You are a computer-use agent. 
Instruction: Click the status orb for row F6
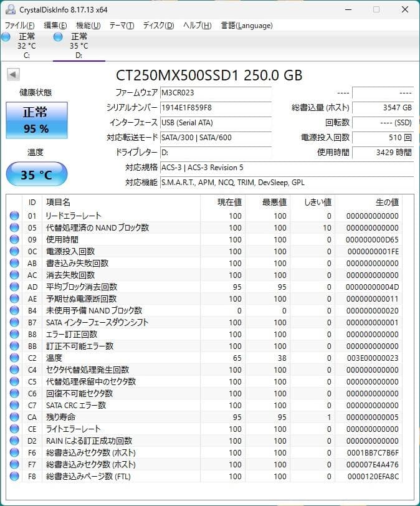click(x=14, y=452)
